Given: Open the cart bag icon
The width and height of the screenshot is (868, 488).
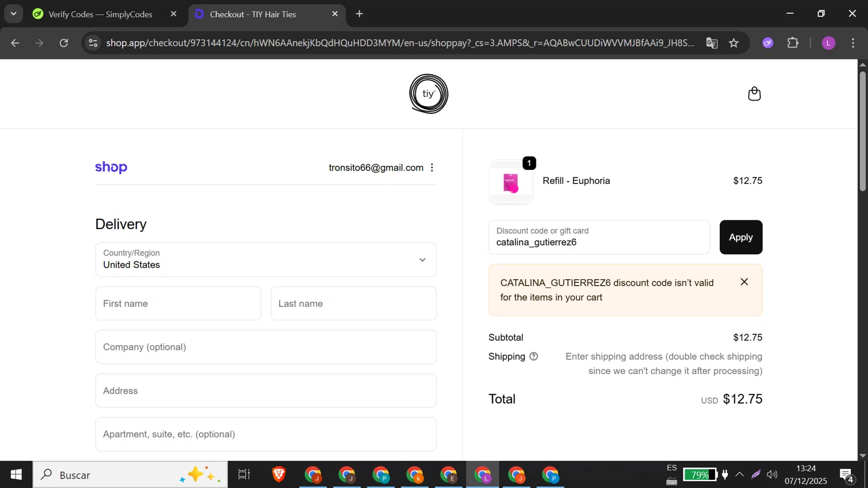Looking at the screenshot, I should [x=754, y=94].
